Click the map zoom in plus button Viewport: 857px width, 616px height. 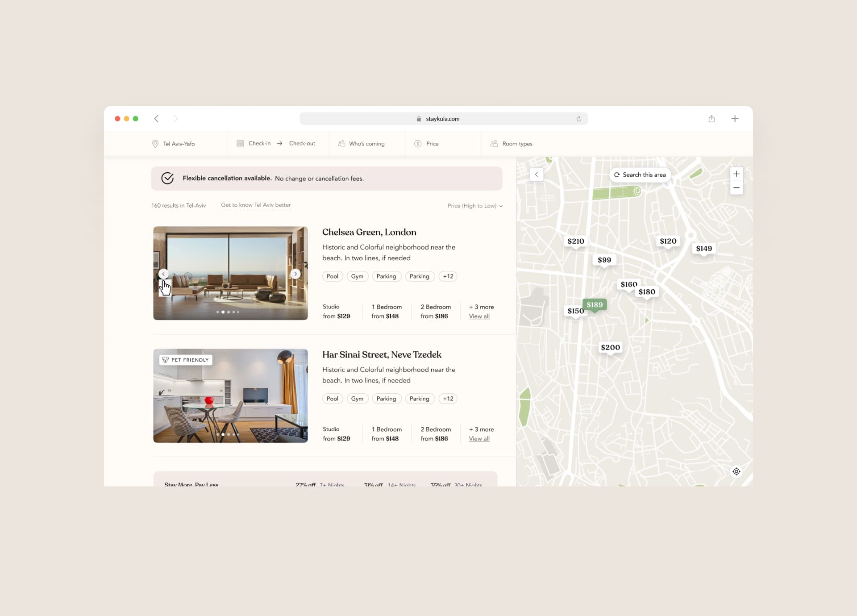coord(736,174)
